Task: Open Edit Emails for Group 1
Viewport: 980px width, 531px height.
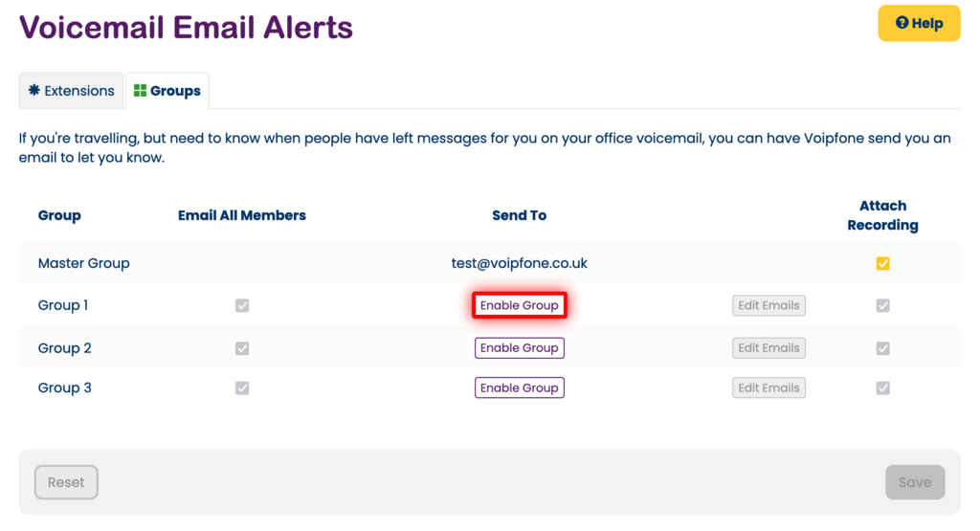Action: click(768, 306)
